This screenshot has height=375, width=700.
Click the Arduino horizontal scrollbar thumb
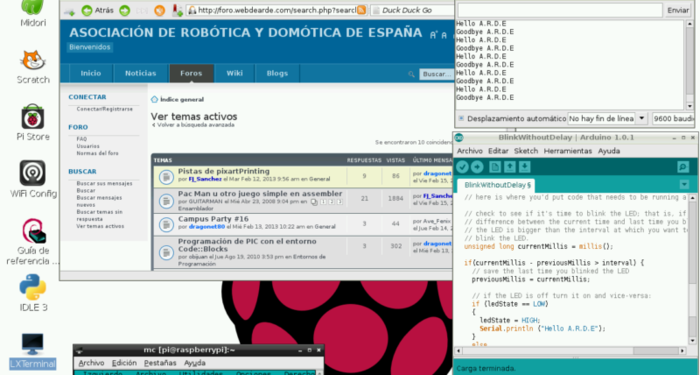[x=656, y=351]
